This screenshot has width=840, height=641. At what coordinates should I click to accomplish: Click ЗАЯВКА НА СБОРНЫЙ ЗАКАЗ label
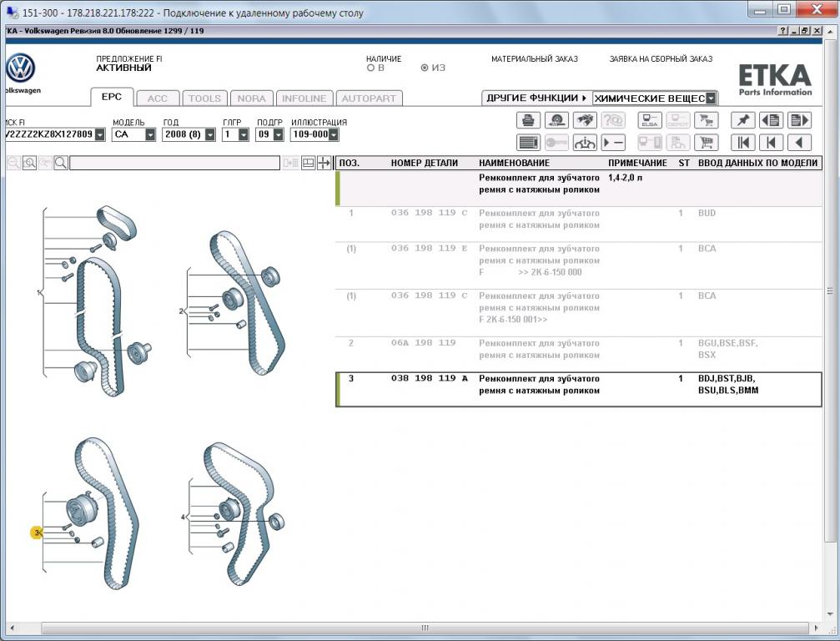pos(661,59)
